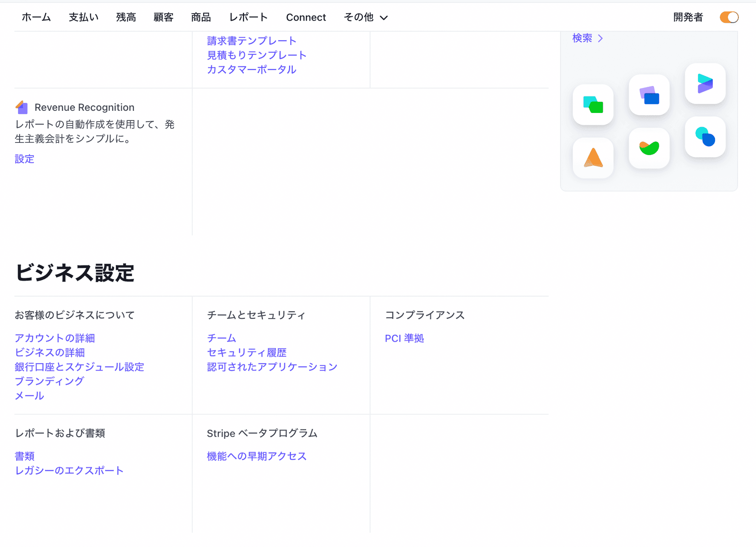Open 請求書テンプレート link
The height and width of the screenshot is (547, 756).
click(252, 41)
